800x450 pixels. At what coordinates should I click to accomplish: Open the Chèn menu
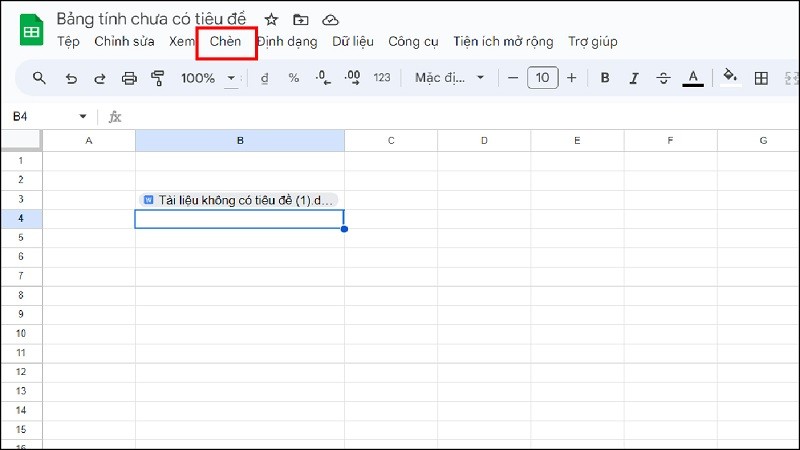[x=226, y=41]
